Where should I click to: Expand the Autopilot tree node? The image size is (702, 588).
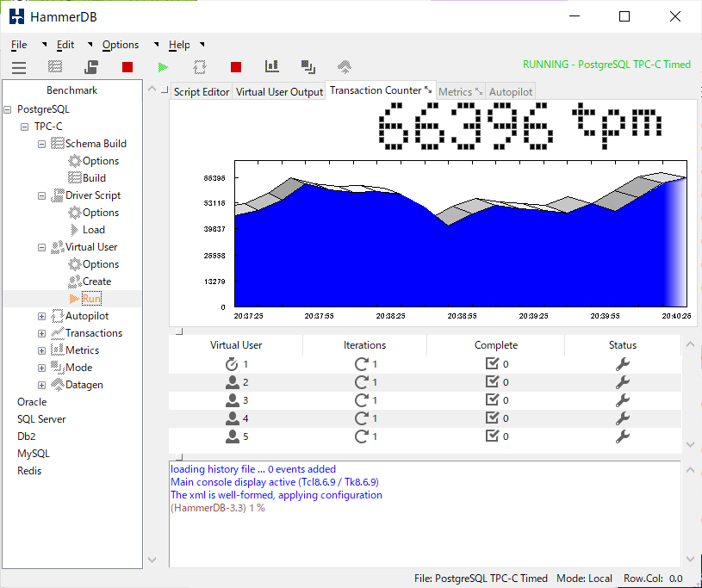tap(41, 316)
